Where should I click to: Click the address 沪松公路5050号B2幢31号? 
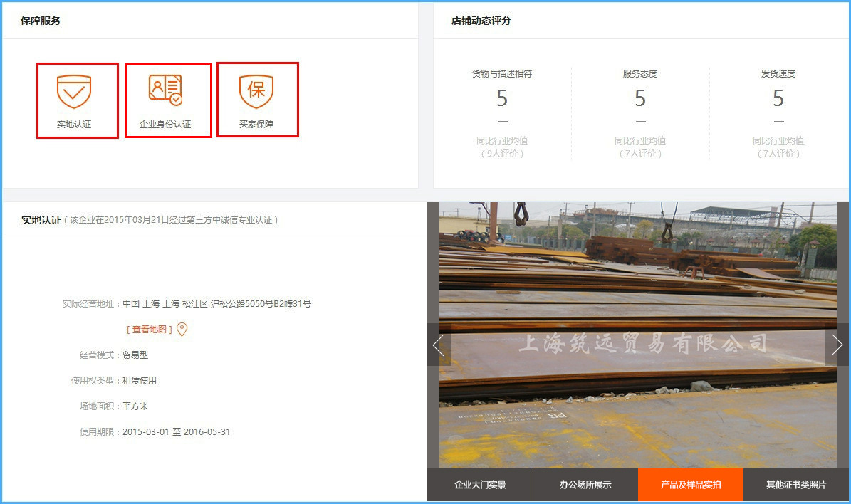pyautogui.click(x=261, y=304)
